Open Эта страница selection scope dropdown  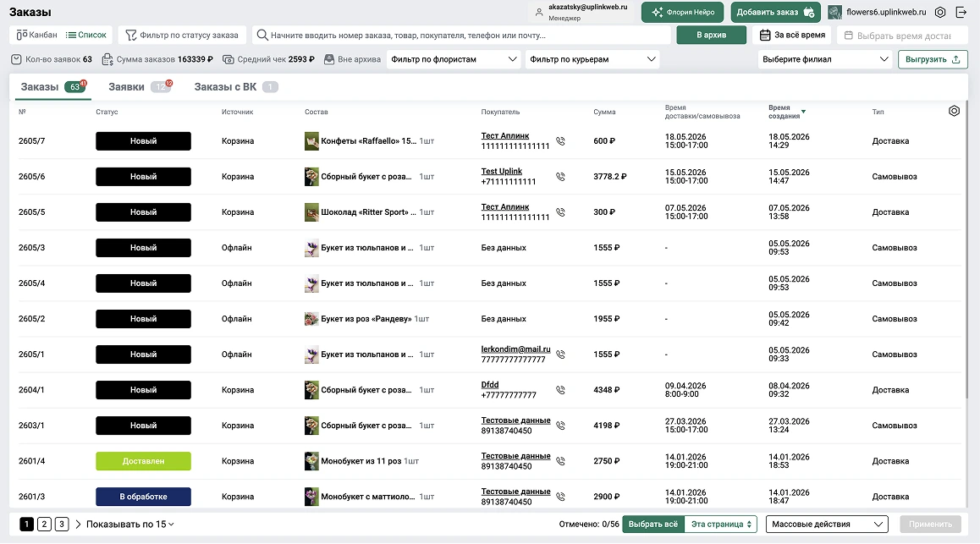[x=721, y=524]
